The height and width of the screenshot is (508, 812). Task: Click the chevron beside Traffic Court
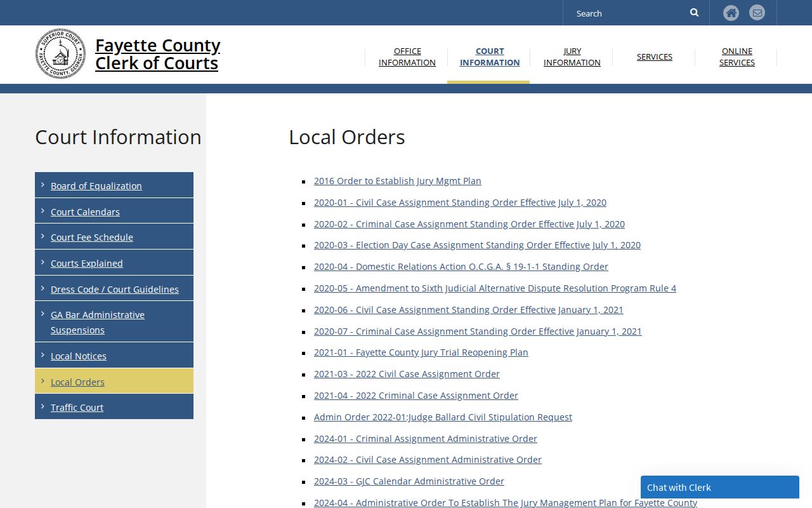[x=43, y=406]
